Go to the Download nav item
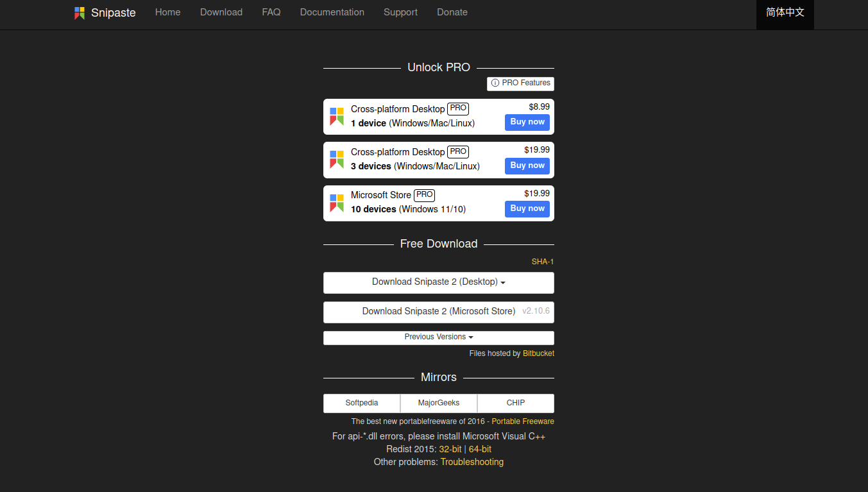The height and width of the screenshot is (492, 868). point(221,12)
